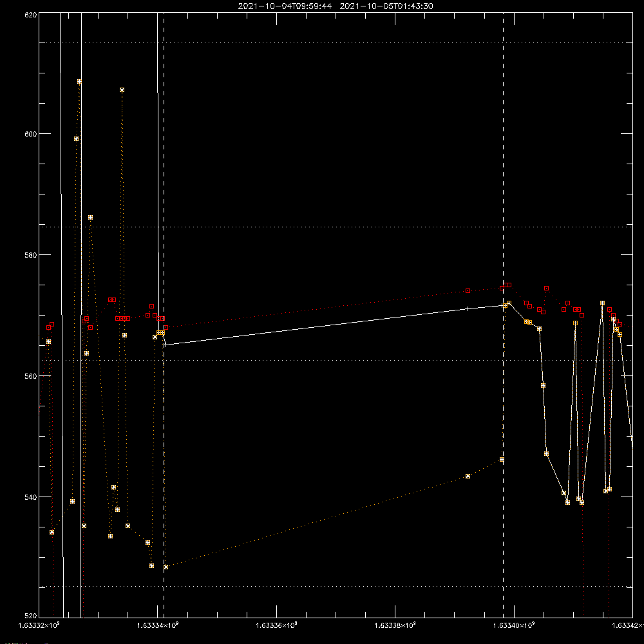Click x-axis label 1.63340×10⁹
The width and height of the screenshot is (644, 644).
(x=514, y=625)
